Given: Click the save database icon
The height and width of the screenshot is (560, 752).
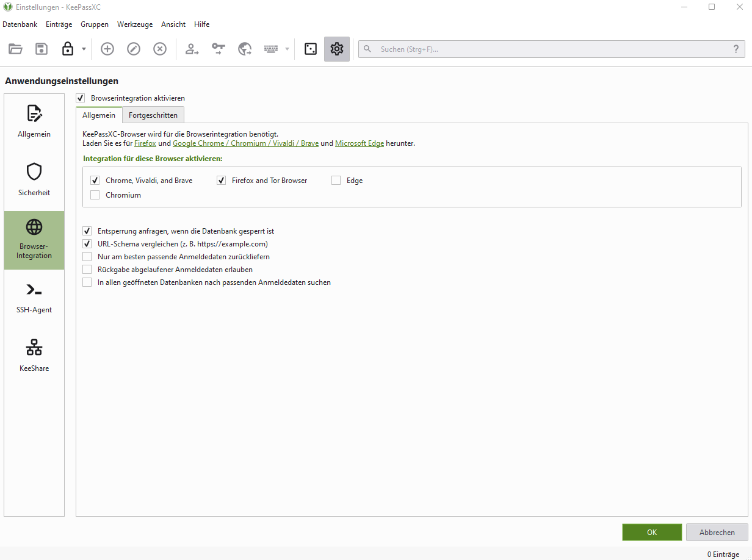Looking at the screenshot, I should coord(41,49).
